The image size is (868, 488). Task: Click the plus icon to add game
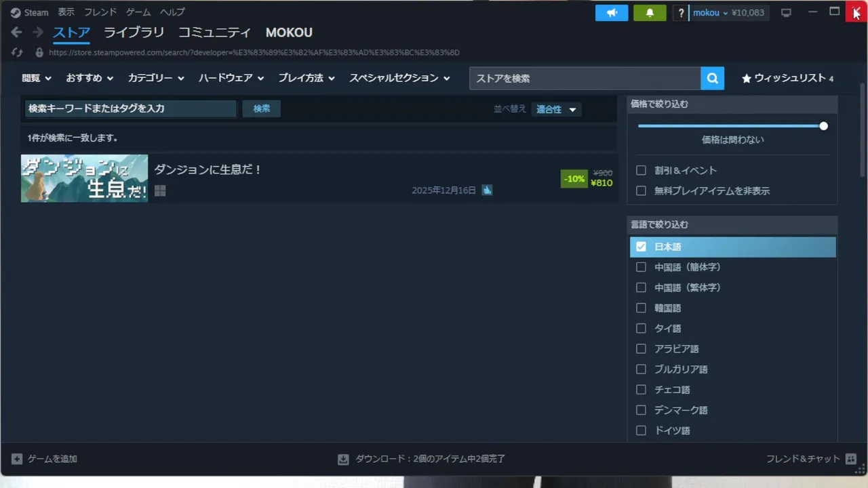[x=18, y=459]
